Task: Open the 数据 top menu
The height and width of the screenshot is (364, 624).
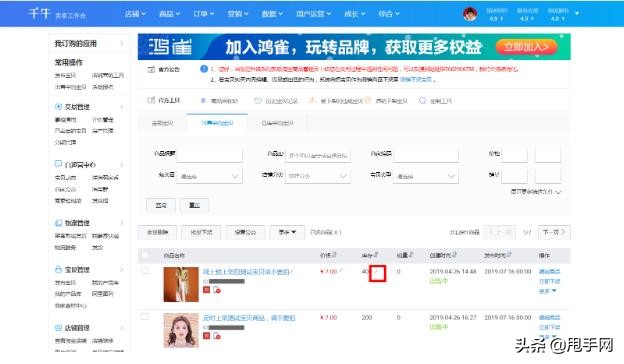Action: pos(272,14)
